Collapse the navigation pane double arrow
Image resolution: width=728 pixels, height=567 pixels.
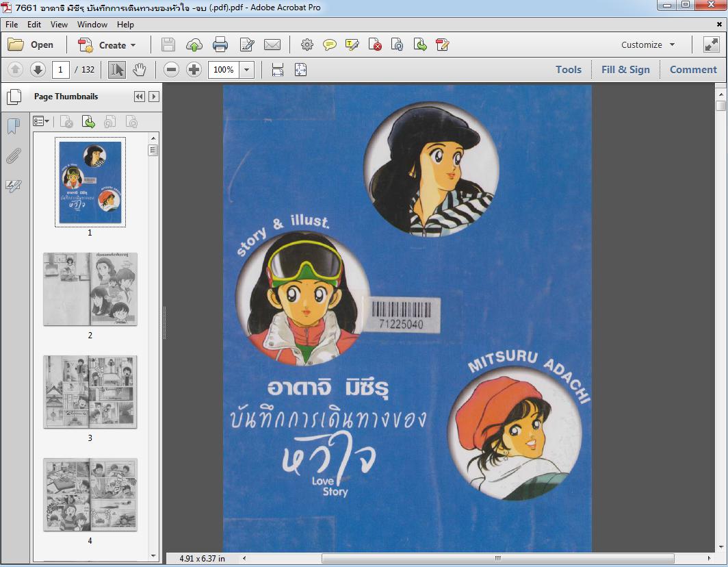[140, 96]
